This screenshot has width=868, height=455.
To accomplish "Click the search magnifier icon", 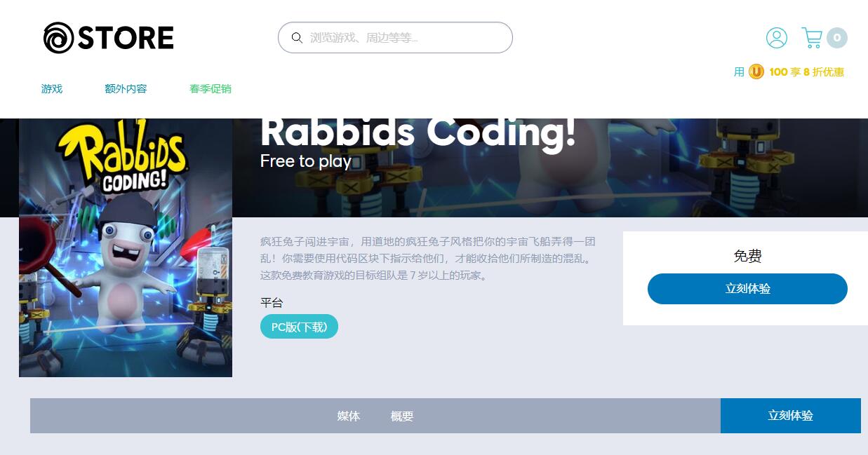I will pyautogui.click(x=297, y=38).
